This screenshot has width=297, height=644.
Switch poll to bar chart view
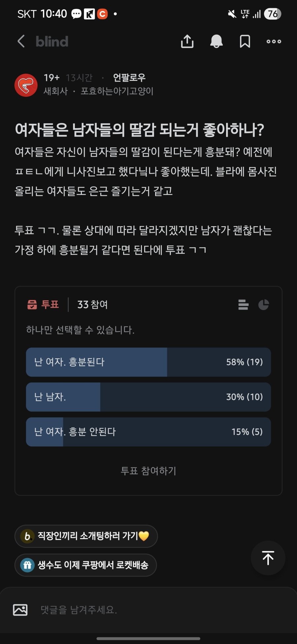pyautogui.click(x=244, y=304)
